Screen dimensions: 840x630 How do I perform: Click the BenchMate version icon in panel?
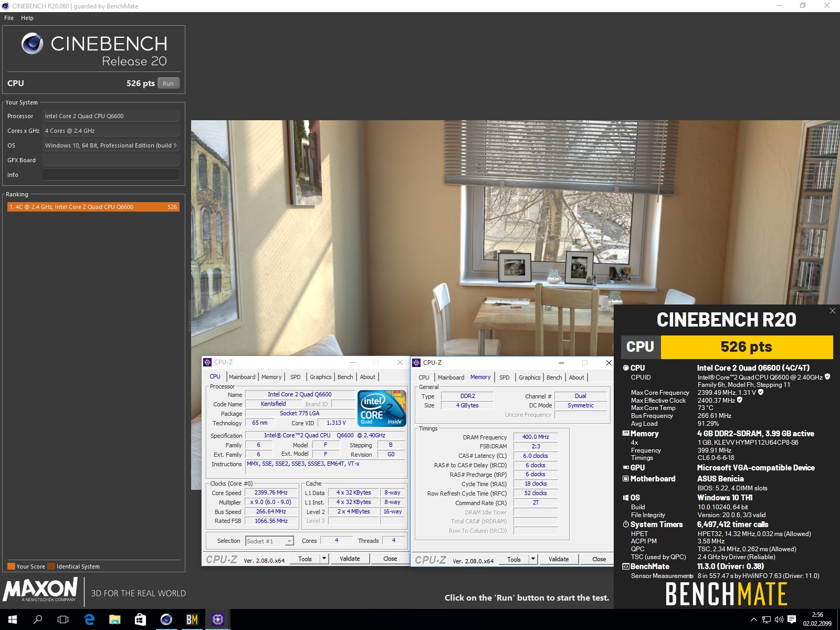coord(626,566)
